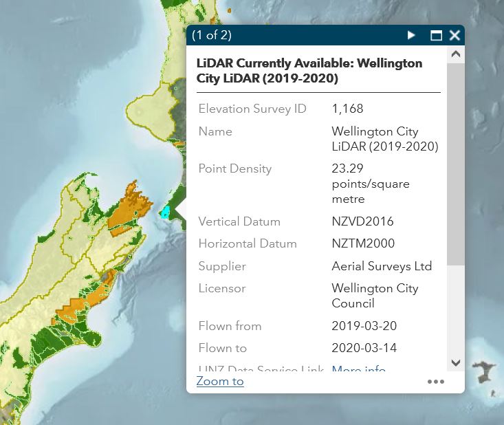Click the popup scrollbar down arrow
504x425 pixels.
(x=455, y=362)
